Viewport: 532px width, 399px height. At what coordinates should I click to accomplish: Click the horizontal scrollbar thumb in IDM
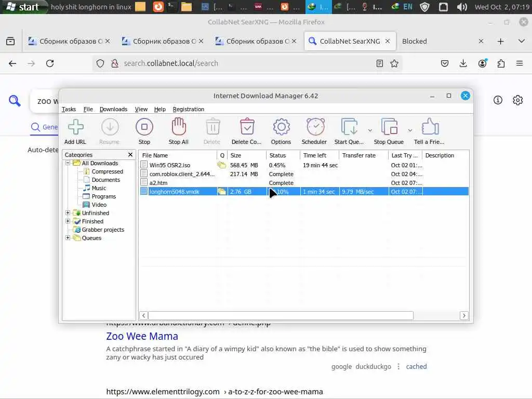pyautogui.click(x=281, y=315)
